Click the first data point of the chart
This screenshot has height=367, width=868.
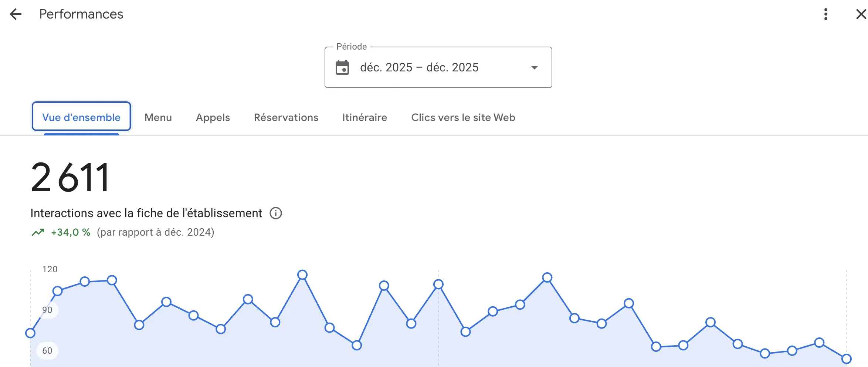[x=30, y=333]
